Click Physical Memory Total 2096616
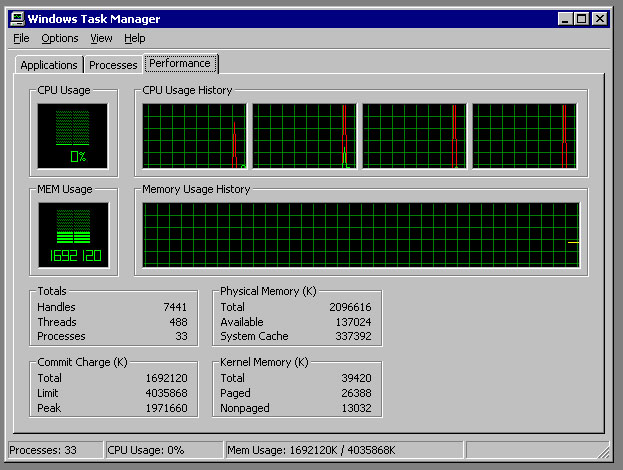Screen dimensions: 623x470 [x=350, y=307]
